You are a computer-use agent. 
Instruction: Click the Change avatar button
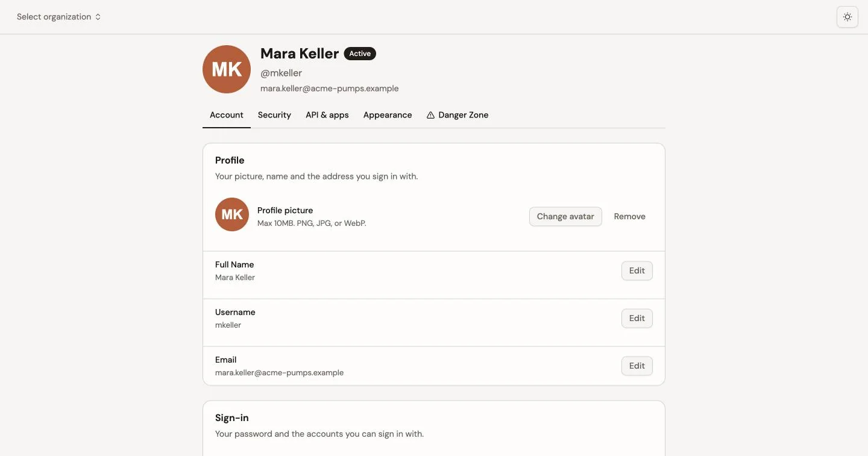(565, 216)
